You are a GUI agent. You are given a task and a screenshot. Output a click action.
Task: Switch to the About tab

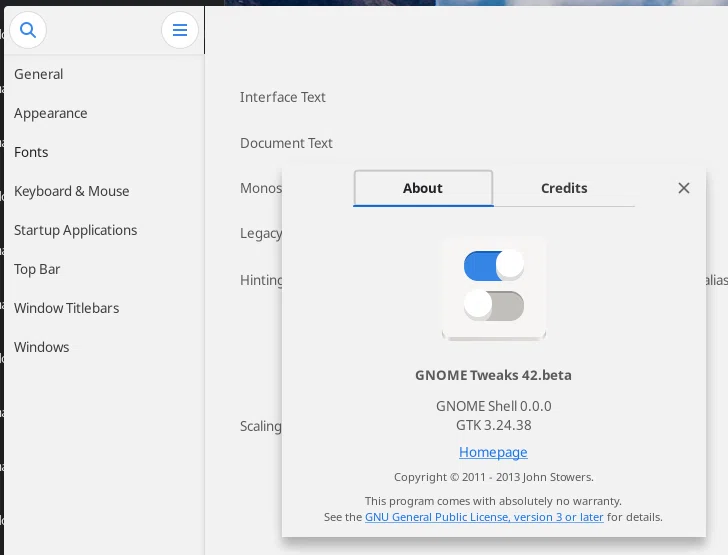[423, 188]
